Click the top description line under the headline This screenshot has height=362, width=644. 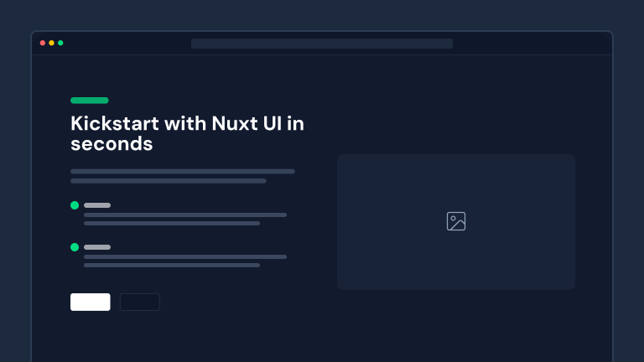(183, 171)
